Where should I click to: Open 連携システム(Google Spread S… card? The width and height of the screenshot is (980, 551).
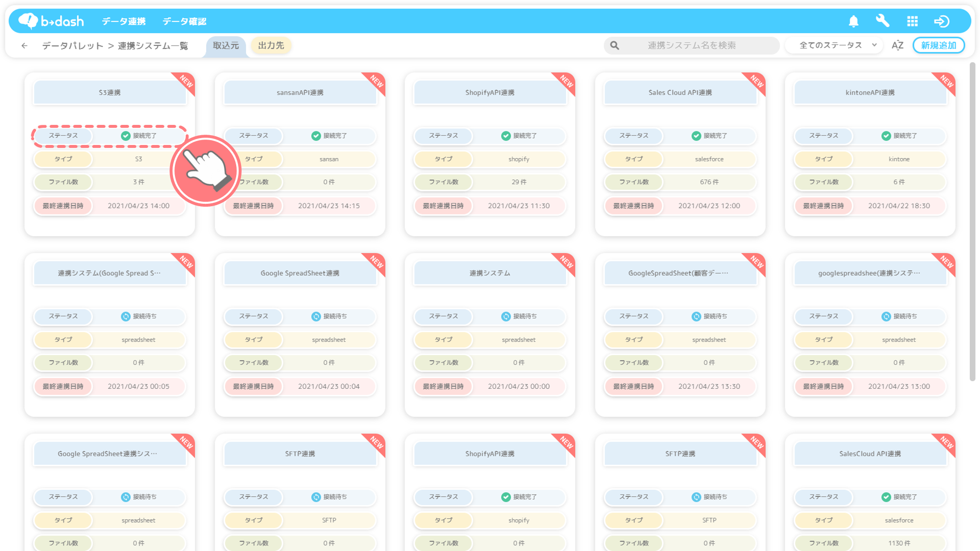pyautogui.click(x=110, y=273)
